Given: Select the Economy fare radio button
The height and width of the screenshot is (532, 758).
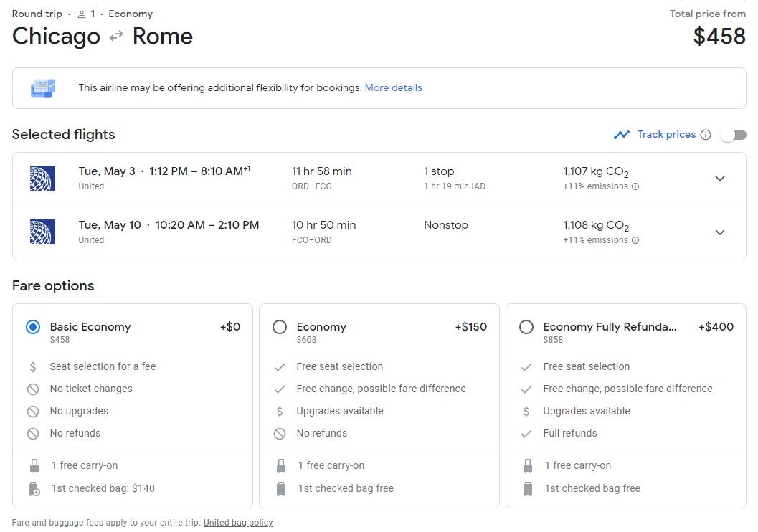Looking at the screenshot, I should click(x=280, y=326).
